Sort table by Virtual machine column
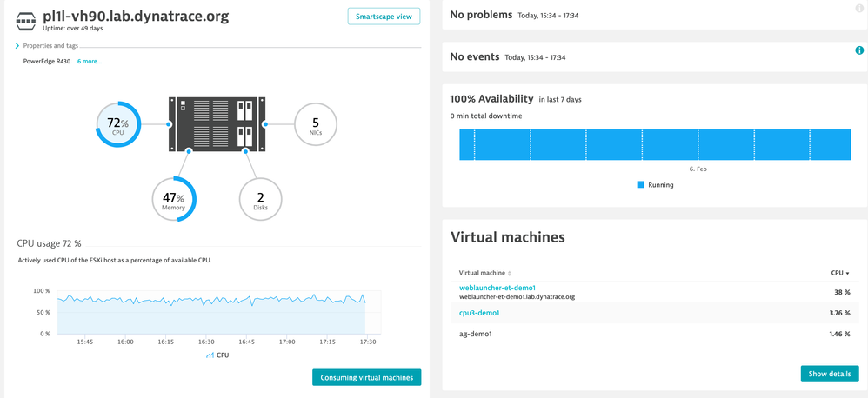 click(485, 273)
